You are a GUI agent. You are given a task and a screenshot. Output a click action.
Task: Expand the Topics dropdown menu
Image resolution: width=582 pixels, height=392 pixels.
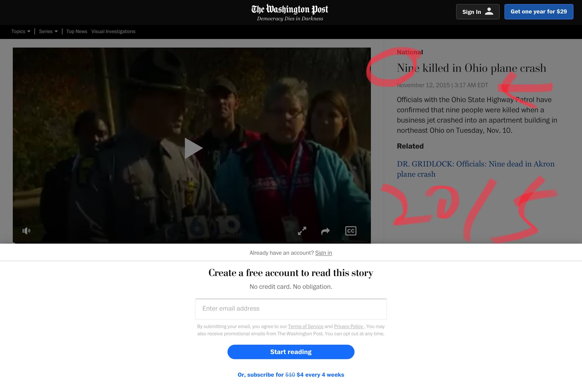21,31
